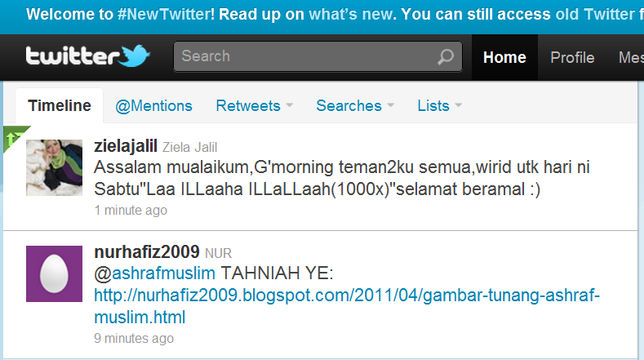This screenshot has width=644, height=360.
Task: Click the search magnifier icon
Action: tap(446, 56)
